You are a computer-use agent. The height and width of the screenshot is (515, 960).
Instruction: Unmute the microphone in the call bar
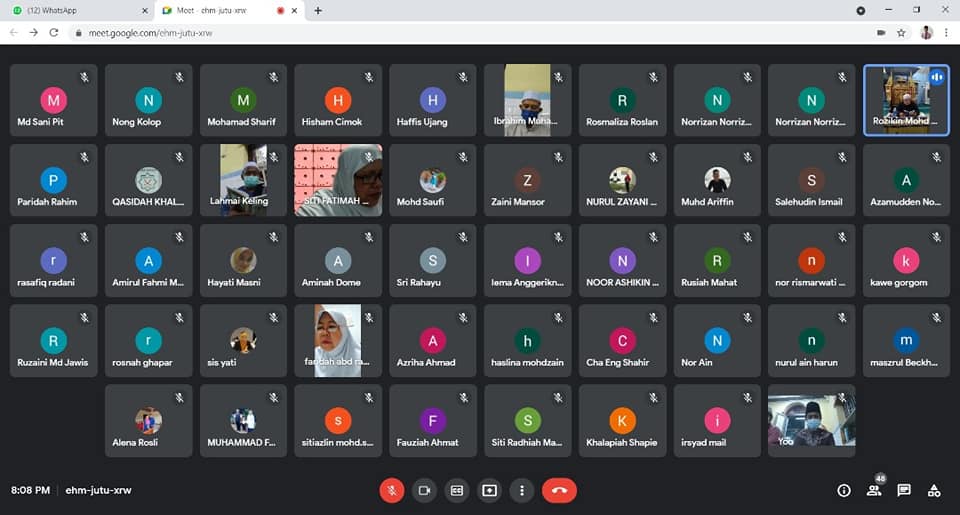(x=392, y=490)
